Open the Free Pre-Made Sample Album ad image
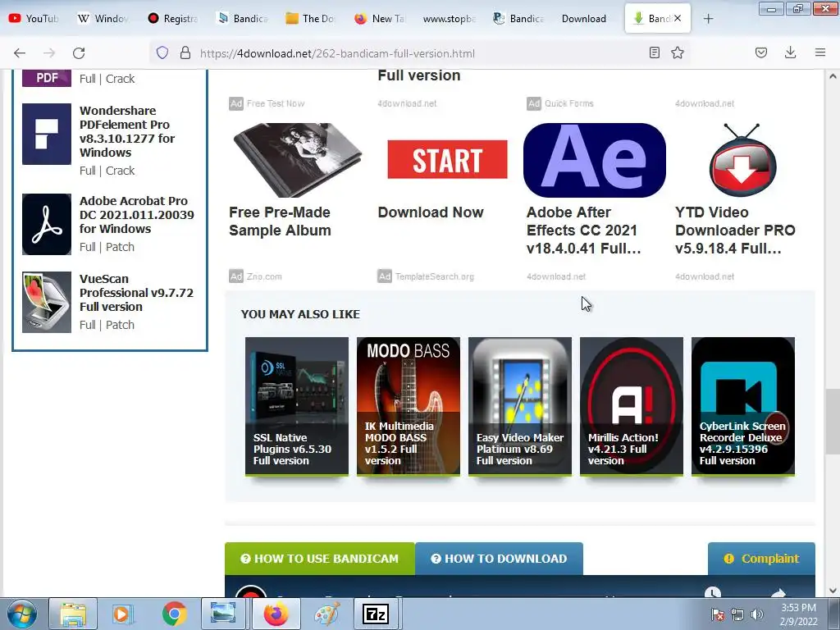Viewport: 840px width, 630px height. 297,160
